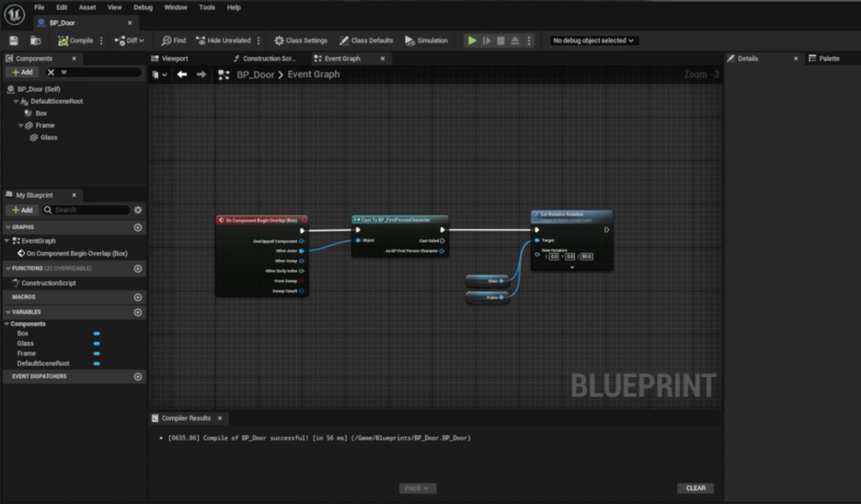Click the Z rotation value field
This screenshot has width=861, height=504.
point(587,257)
